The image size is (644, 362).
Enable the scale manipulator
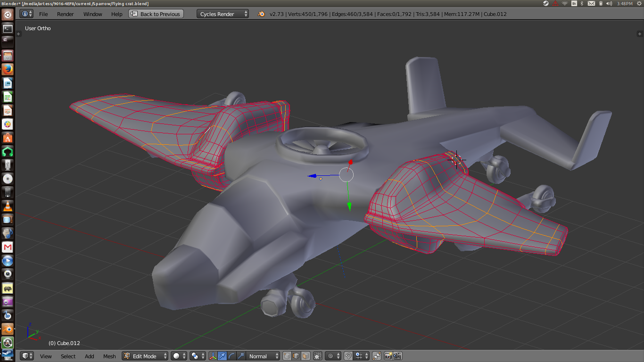click(x=241, y=356)
